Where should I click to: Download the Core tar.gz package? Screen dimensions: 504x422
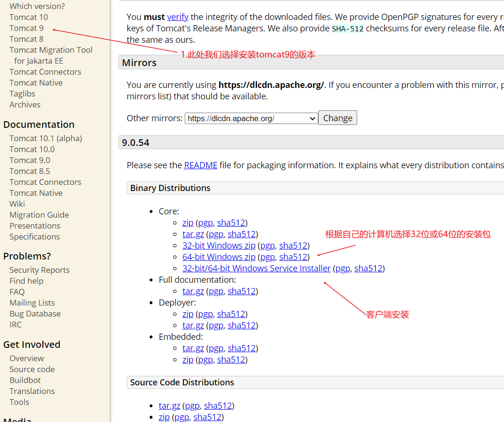click(193, 234)
